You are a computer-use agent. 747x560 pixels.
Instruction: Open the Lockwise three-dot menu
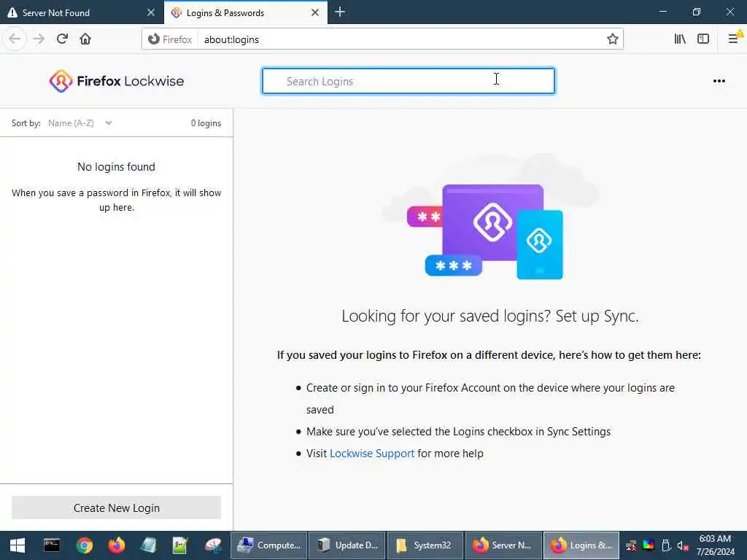(719, 81)
